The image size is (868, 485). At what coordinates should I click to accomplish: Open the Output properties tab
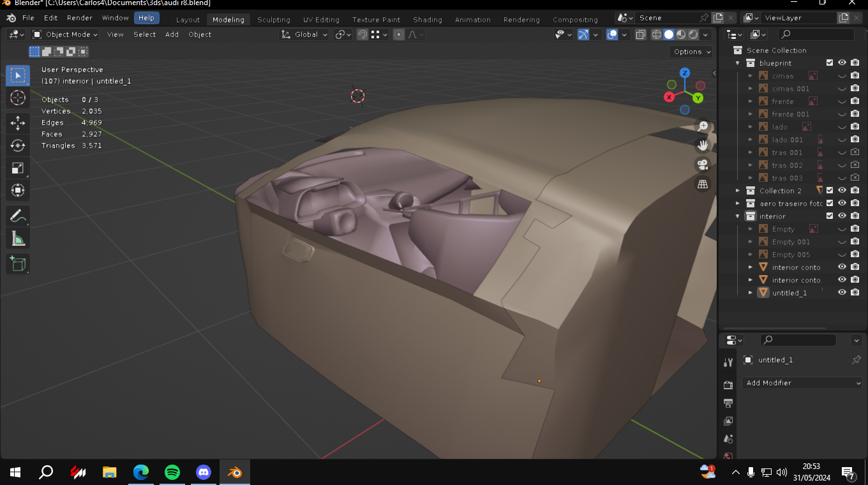click(728, 403)
